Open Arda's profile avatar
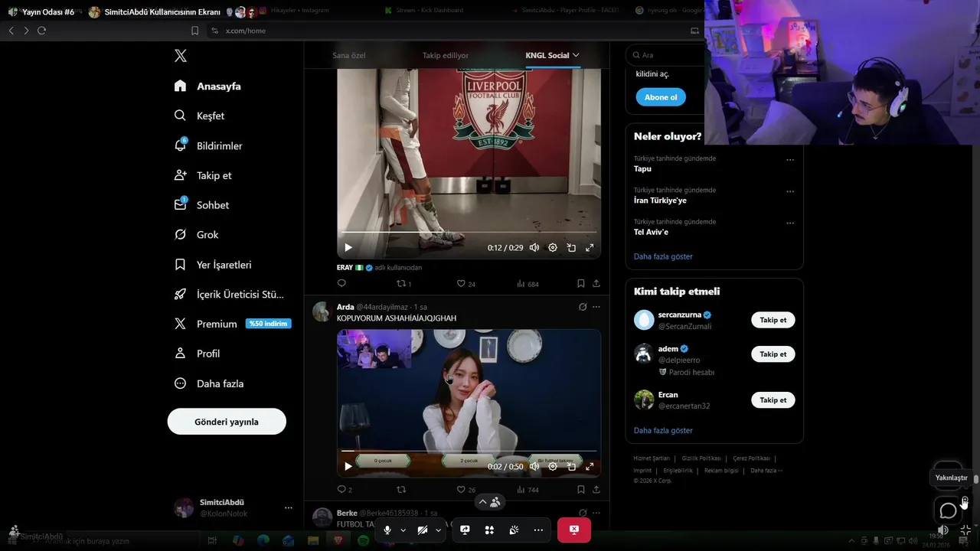The image size is (980, 551). point(322,311)
